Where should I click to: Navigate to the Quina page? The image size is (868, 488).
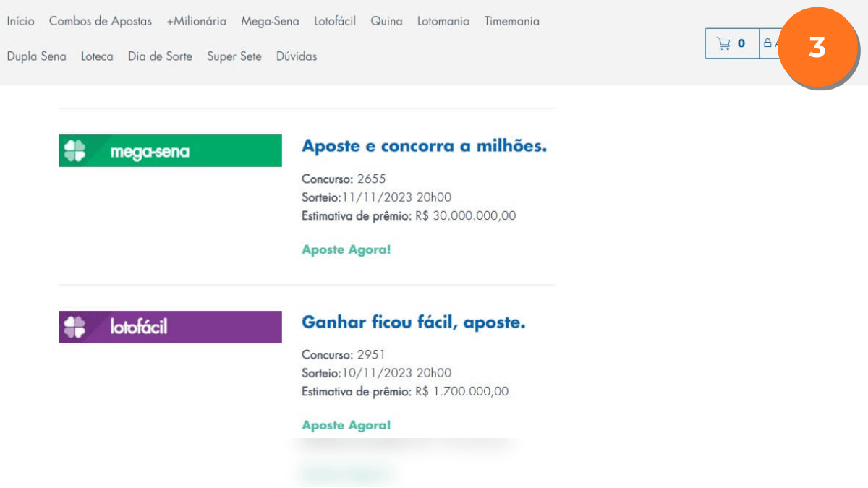tap(386, 22)
